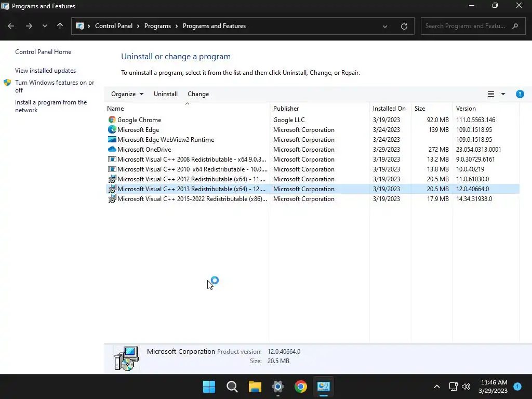Click the Google Chrome program icon in list
Screen dimensions: 532x399
112,120
